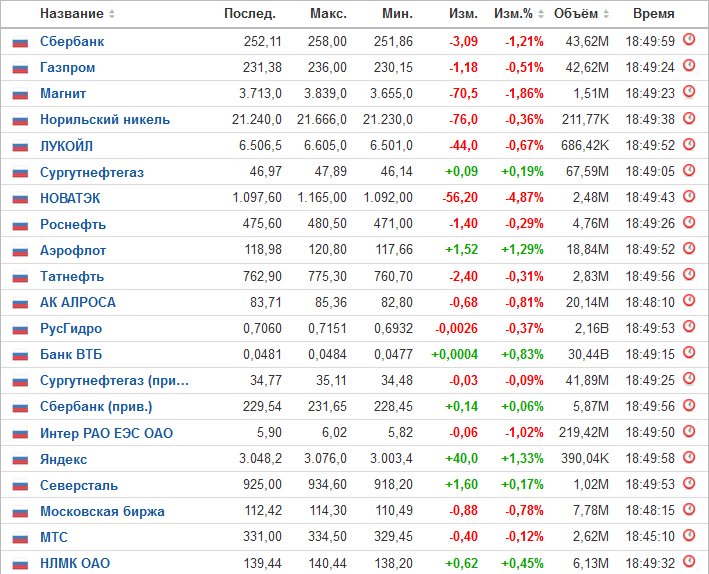
Task: Click the clock icon in Северсталь row
Action: [689, 483]
